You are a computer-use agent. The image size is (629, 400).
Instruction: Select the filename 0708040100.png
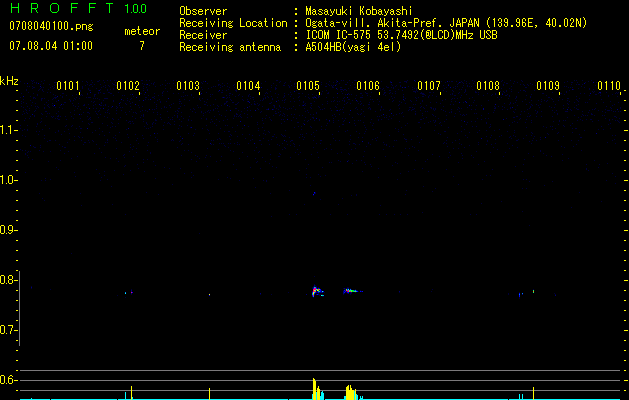51,26
